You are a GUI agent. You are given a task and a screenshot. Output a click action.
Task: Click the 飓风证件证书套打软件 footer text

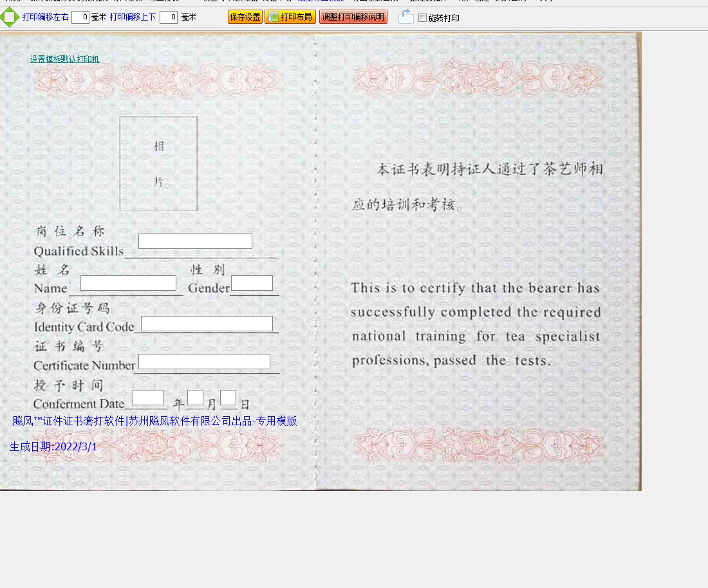click(x=154, y=421)
